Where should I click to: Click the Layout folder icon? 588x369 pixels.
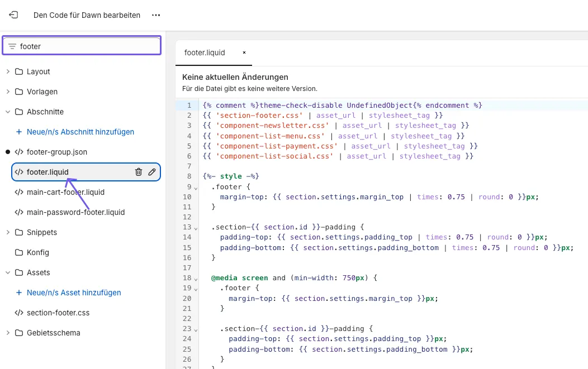point(19,71)
